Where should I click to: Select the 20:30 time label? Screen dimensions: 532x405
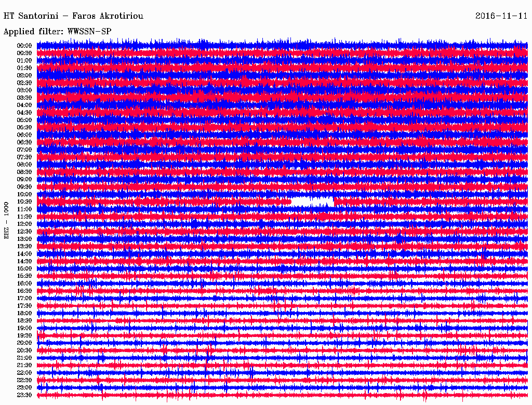pos(24,350)
